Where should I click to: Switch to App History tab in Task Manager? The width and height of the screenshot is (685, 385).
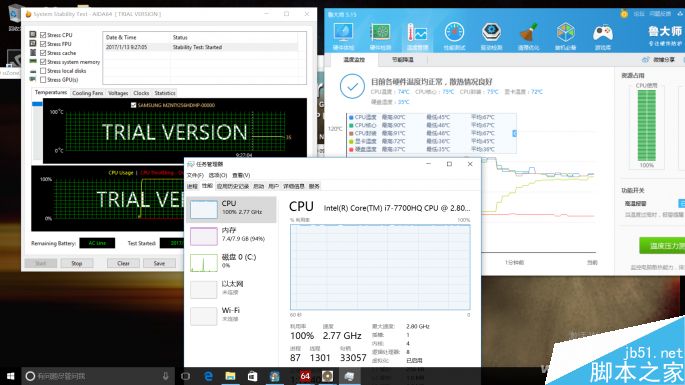coord(233,186)
